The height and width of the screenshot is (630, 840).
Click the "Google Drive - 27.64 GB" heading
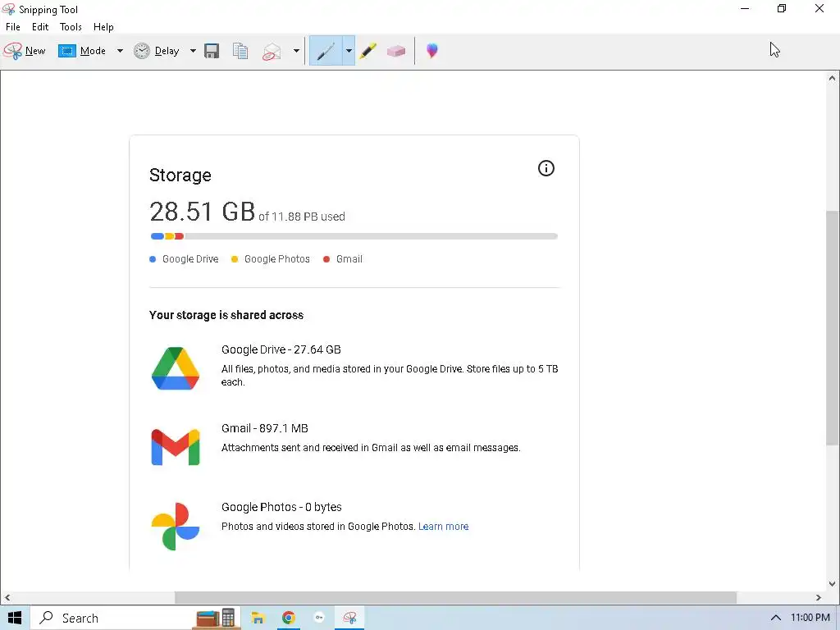click(281, 349)
